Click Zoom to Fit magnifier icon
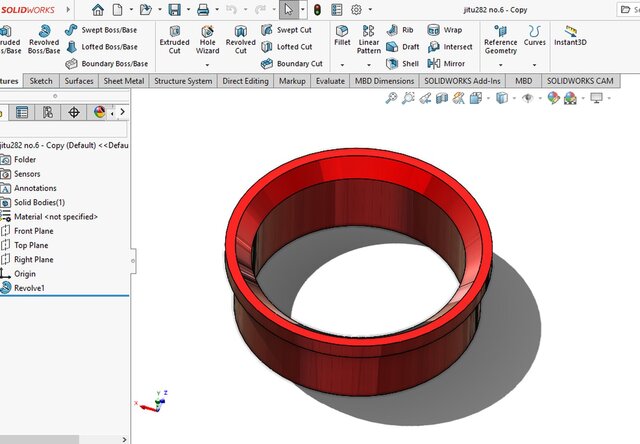The image size is (640, 444). point(391,98)
